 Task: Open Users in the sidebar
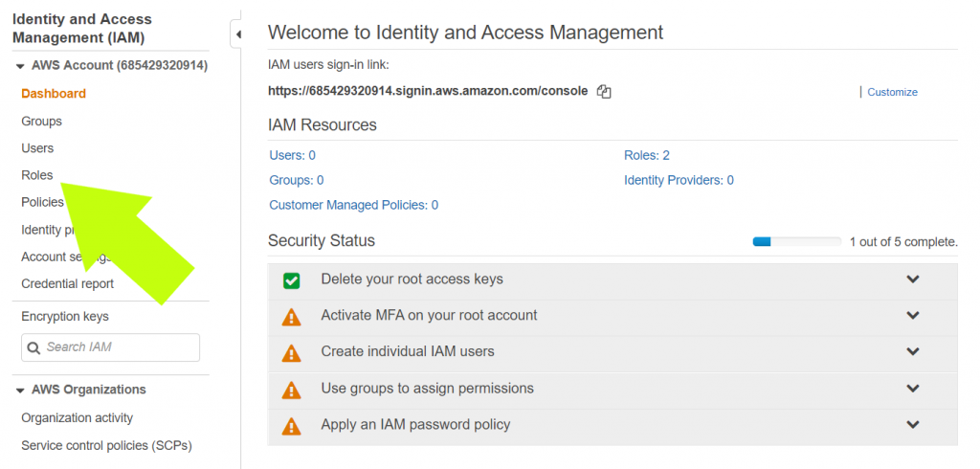coord(37,148)
